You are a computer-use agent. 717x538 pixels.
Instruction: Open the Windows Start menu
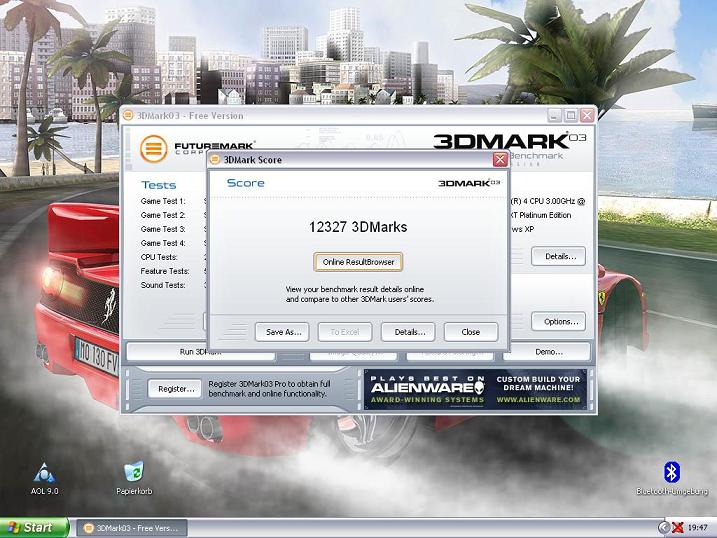click(34, 527)
